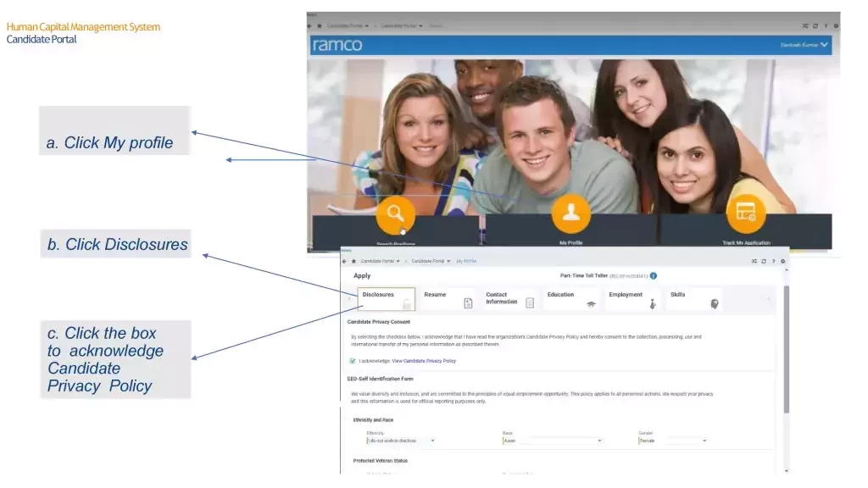Click the favorite star in the Apply window toolbar
This screenshot has height=488, width=868.
[353, 261]
